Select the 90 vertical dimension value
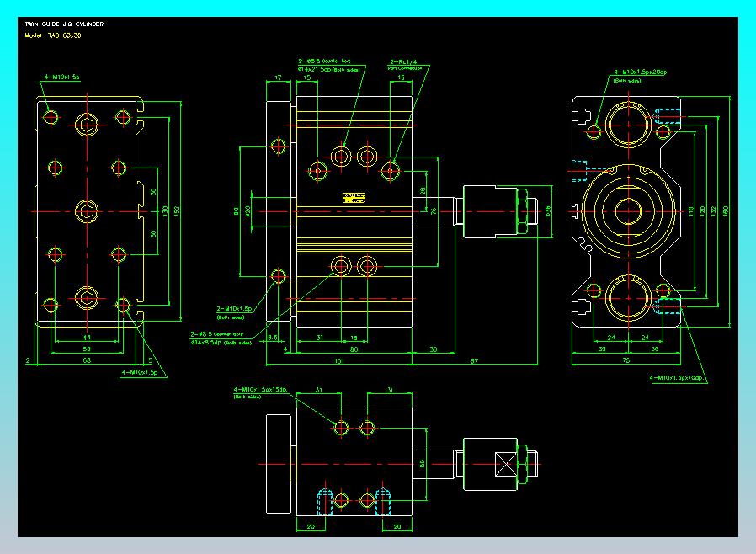 click(237, 211)
